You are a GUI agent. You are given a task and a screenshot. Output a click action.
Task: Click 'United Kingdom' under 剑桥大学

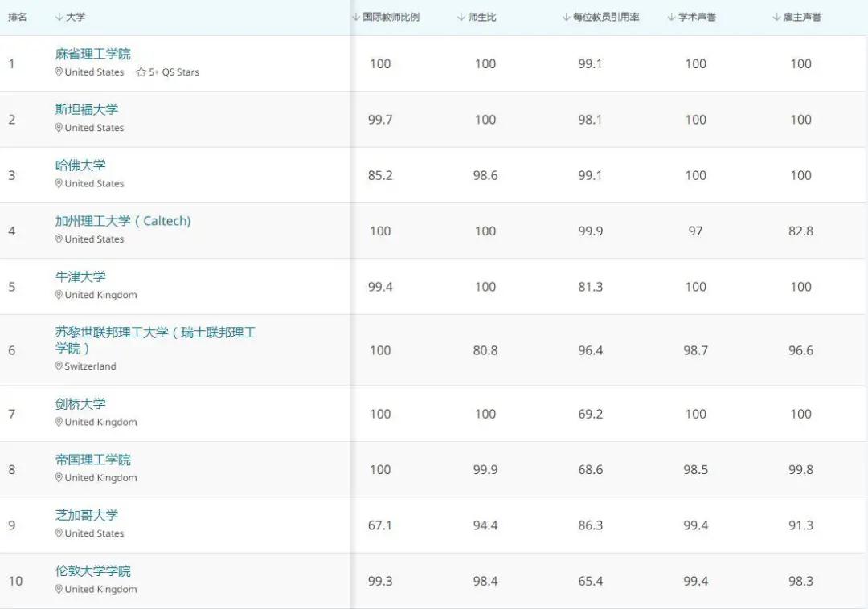tap(100, 422)
